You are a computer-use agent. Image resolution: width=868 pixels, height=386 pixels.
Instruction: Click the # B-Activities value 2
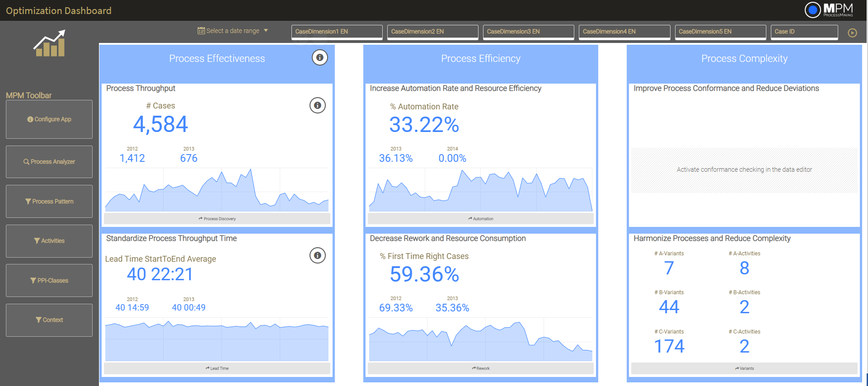(745, 307)
